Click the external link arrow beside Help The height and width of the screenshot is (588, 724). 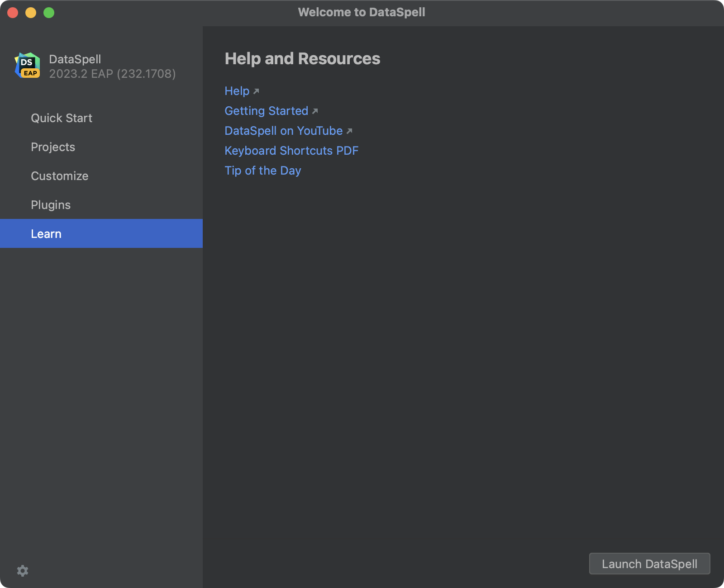pyautogui.click(x=257, y=91)
